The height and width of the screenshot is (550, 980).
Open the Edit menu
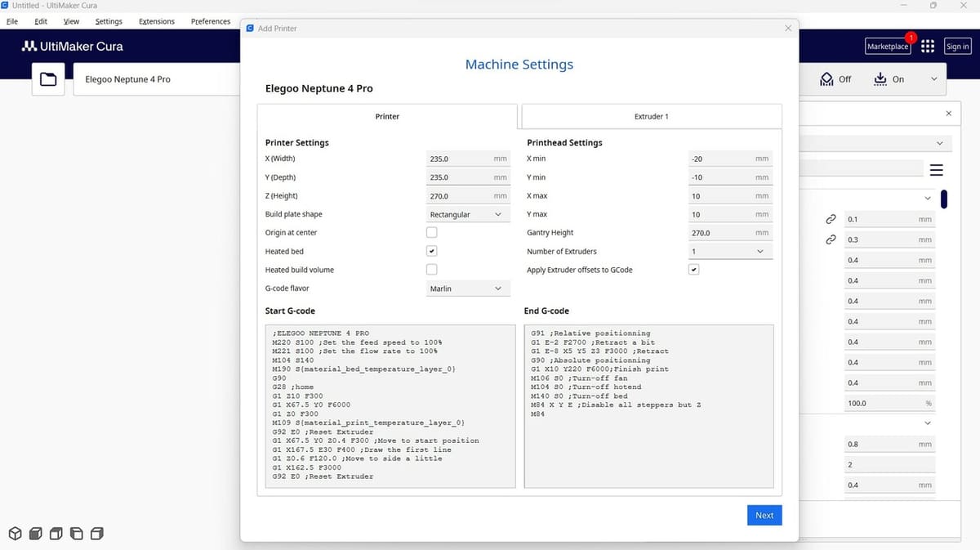coord(41,21)
